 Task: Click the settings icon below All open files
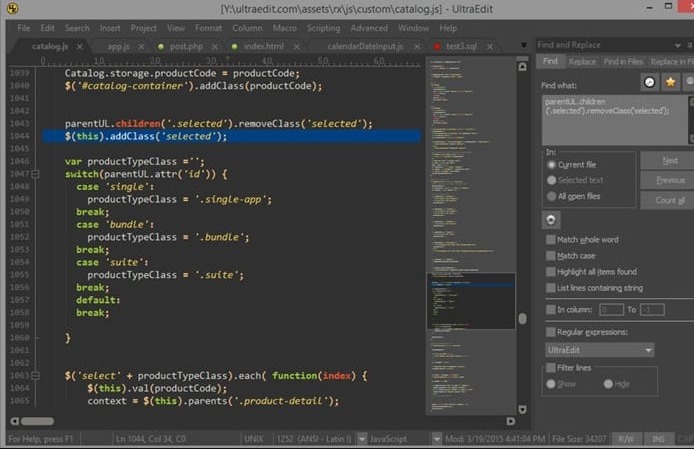pos(551,219)
